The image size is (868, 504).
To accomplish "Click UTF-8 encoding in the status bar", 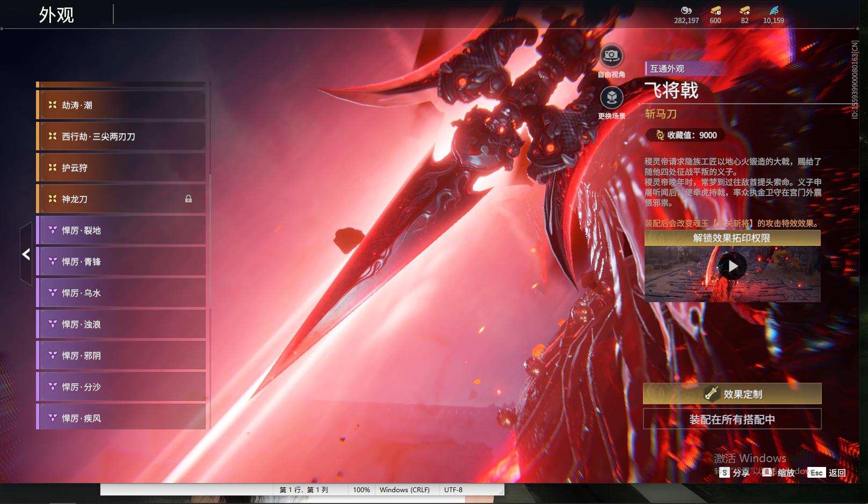I will tap(453, 490).
